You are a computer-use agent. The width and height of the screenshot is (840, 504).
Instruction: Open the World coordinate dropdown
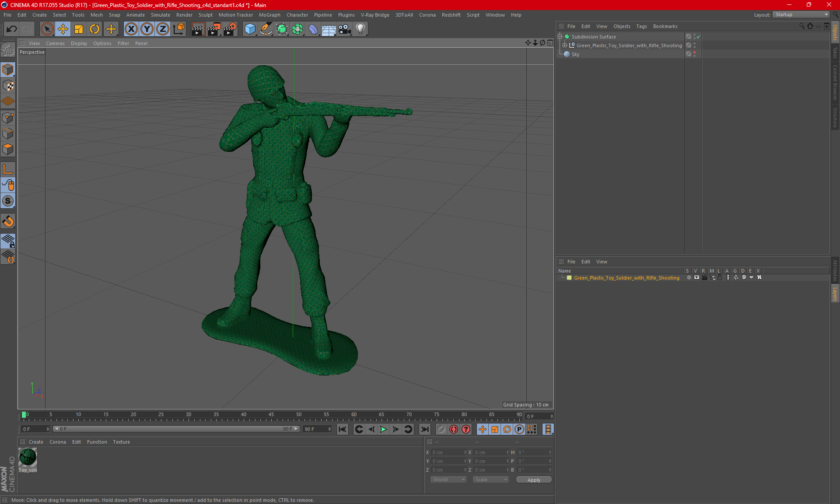click(x=448, y=479)
